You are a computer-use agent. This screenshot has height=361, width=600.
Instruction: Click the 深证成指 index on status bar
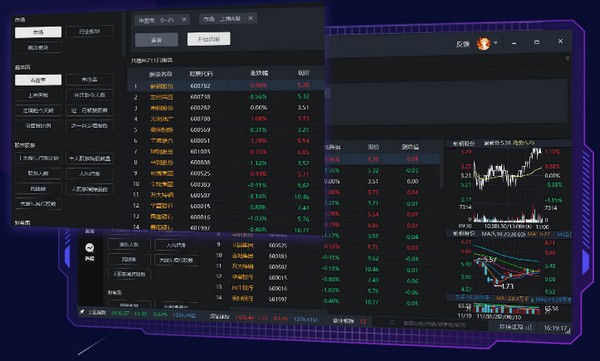(219, 317)
